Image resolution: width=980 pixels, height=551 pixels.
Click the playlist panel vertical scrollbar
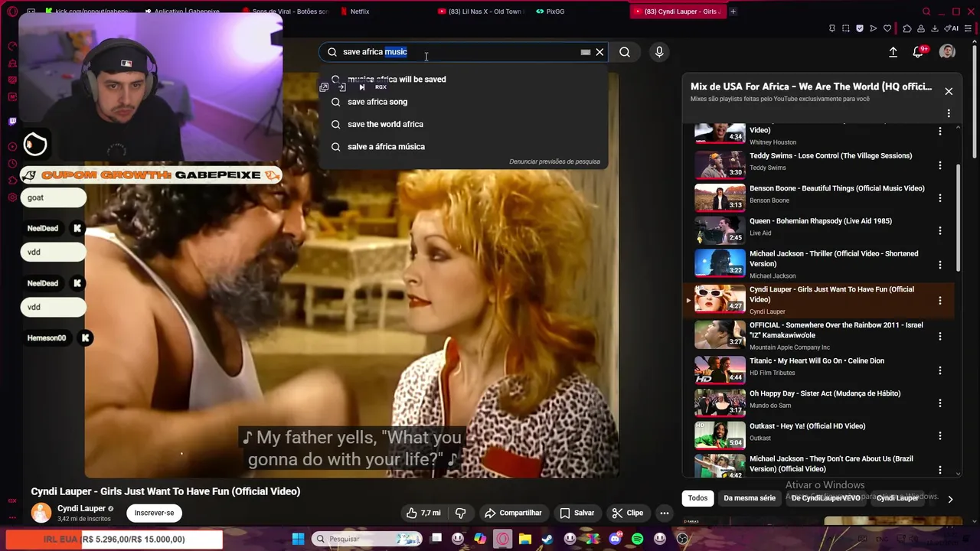959,218
